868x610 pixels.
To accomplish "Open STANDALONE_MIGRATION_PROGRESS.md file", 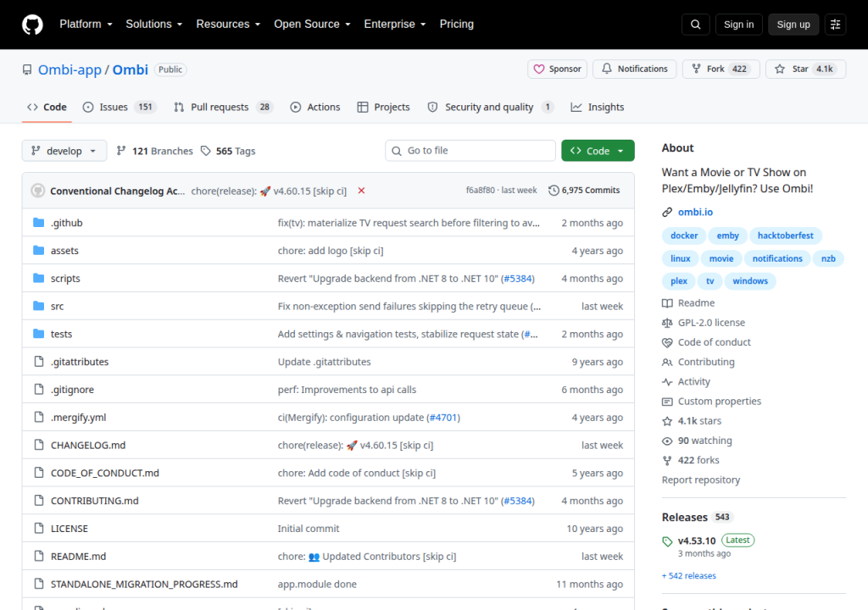I will pyautogui.click(x=144, y=584).
